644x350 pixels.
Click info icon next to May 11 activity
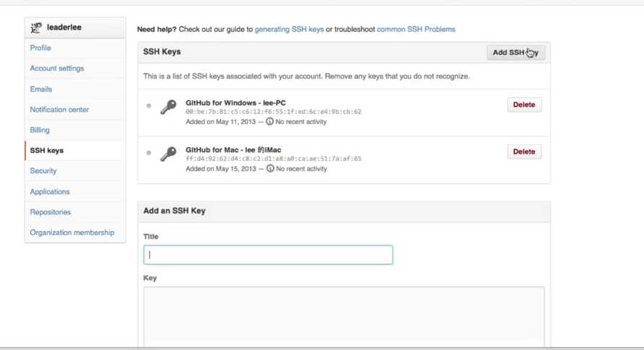point(269,121)
